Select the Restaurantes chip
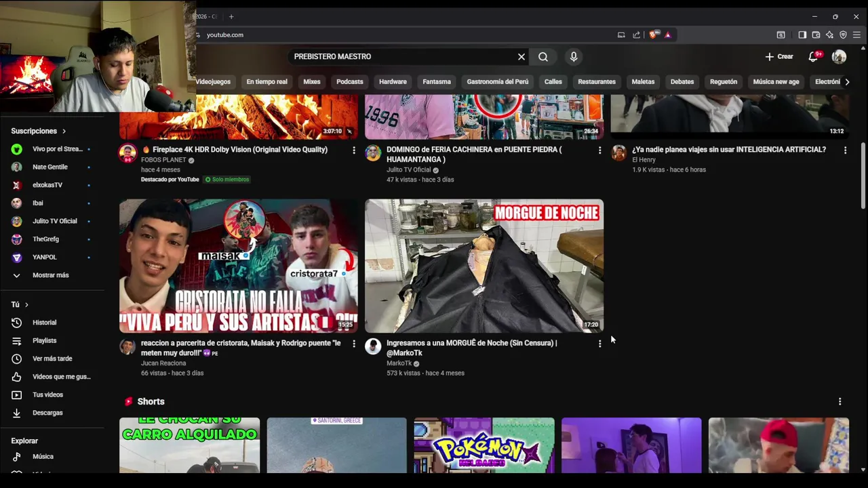Image resolution: width=868 pixels, height=488 pixels. (x=597, y=82)
